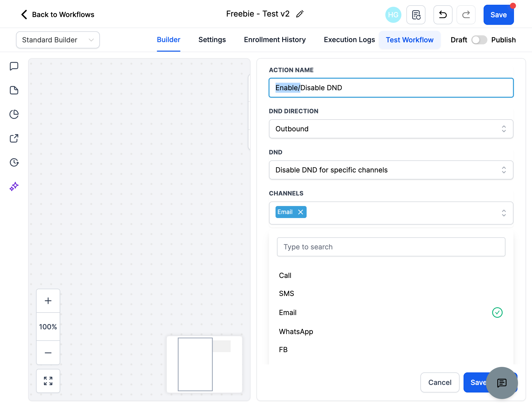Screen dimensions: 532x407
Task: Open the comments speech bubble sidebar icon
Action: click(14, 66)
